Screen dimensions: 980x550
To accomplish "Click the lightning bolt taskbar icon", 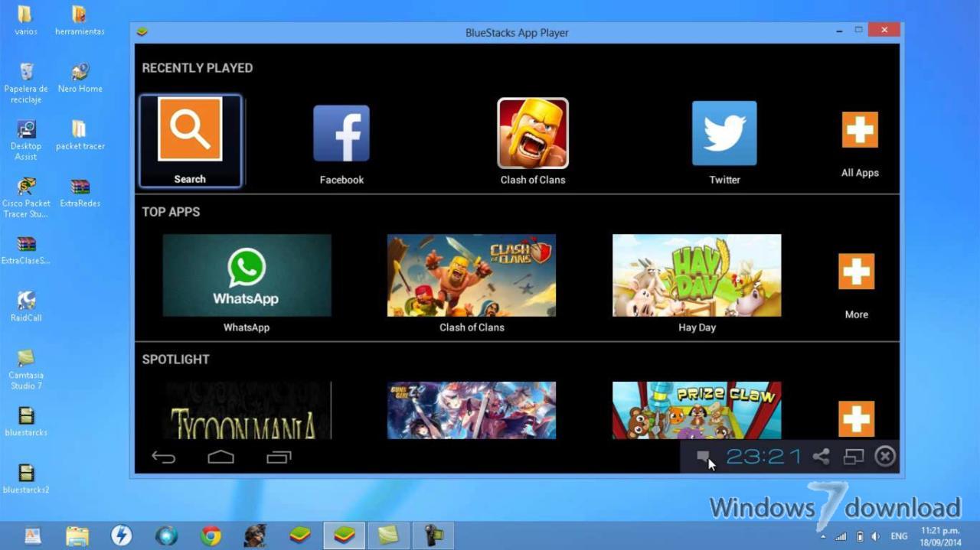I will (x=121, y=535).
